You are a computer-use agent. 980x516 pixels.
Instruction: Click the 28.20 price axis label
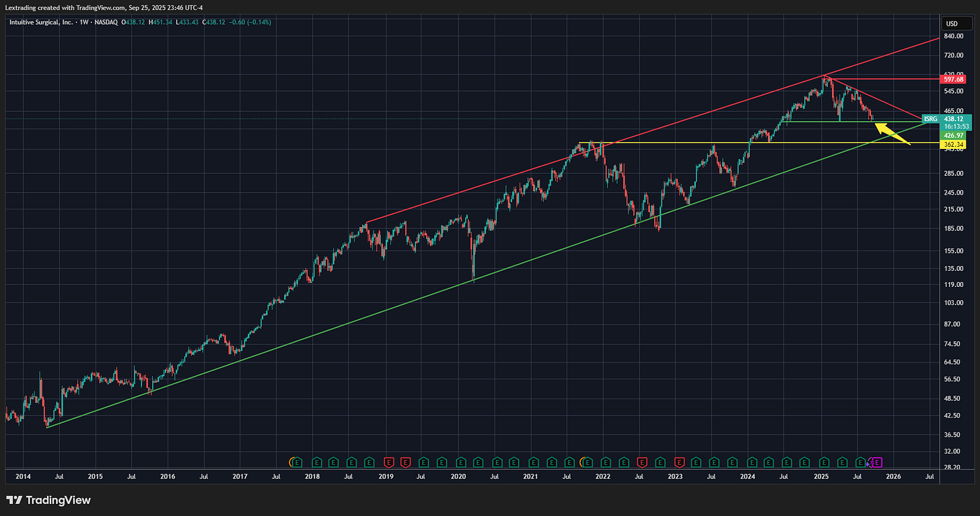point(952,467)
